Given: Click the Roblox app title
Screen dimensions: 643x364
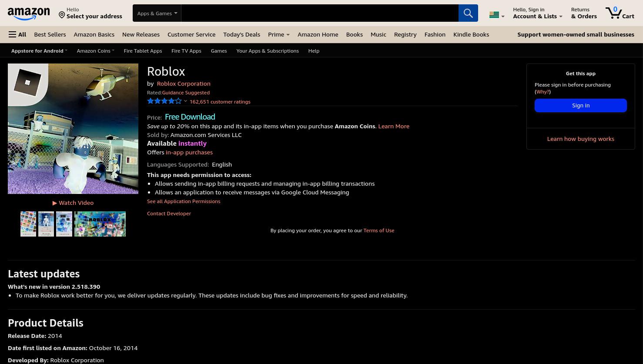Looking at the screenshot, I should pyautogui.click(x=166, y=71).
